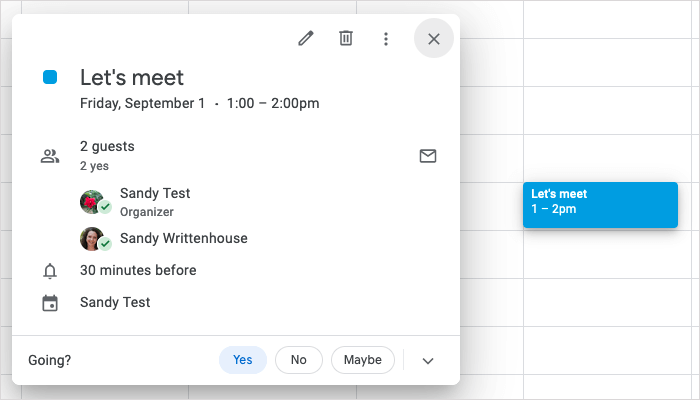
Task: Respond No to the invitation
Action: pos(298,360)
